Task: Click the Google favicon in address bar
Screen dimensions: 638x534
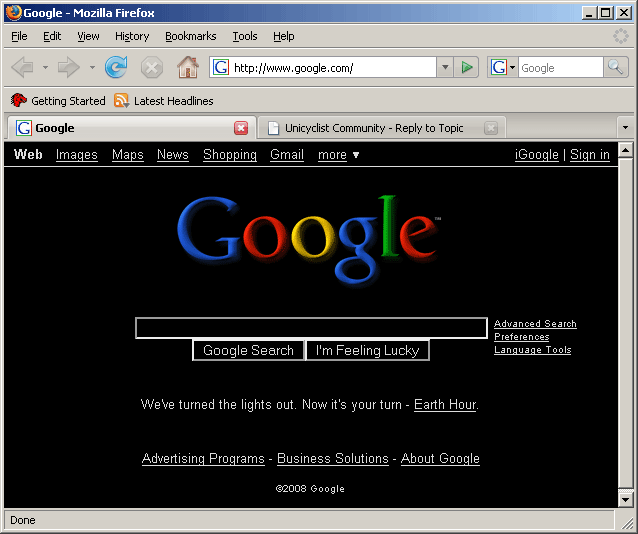Action: 221,67
